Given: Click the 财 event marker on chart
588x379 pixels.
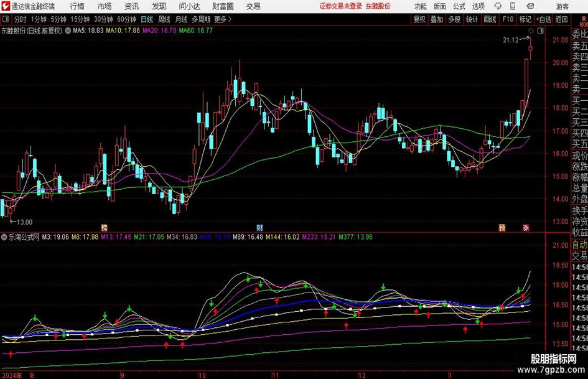Looking at the screenshot, I should pyautogui.click(x=259, y=227).
